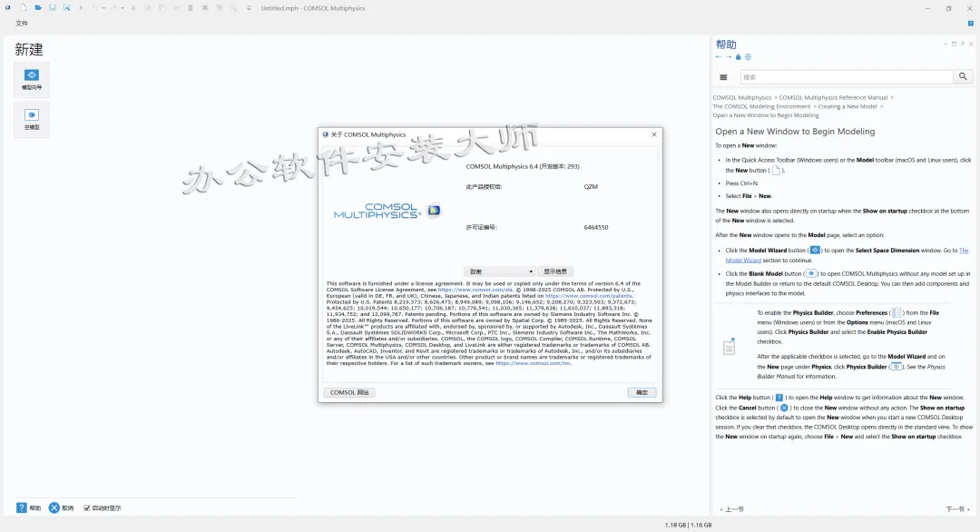Follow The Model Wizard link in Help
Screen dimensions: 980x532
coord(963,251)
